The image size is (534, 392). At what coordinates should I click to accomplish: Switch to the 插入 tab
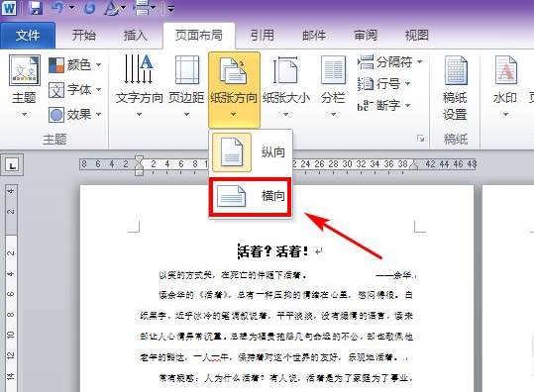tap(135, 36)
